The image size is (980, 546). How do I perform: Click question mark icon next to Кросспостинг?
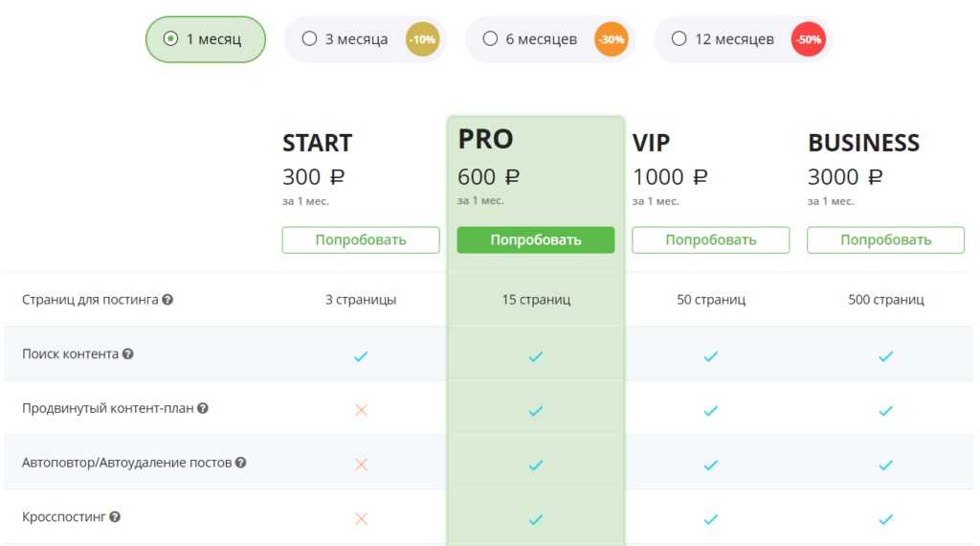point(115,517)
